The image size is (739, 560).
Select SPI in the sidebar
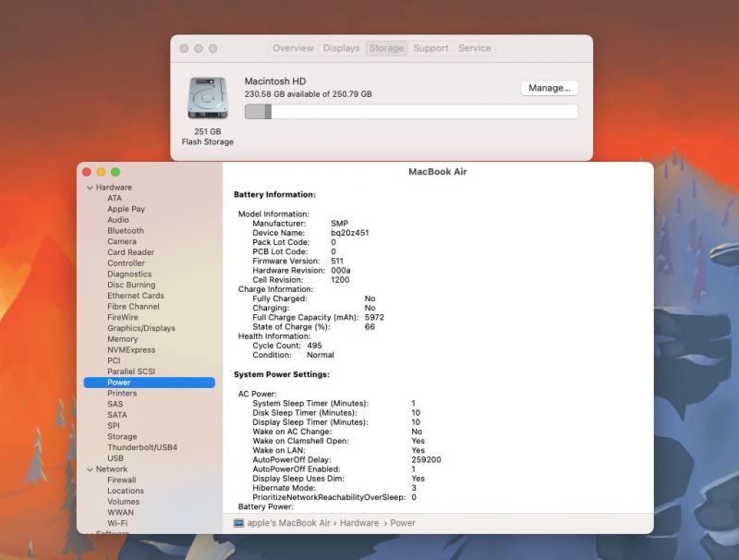pos(113,426)
